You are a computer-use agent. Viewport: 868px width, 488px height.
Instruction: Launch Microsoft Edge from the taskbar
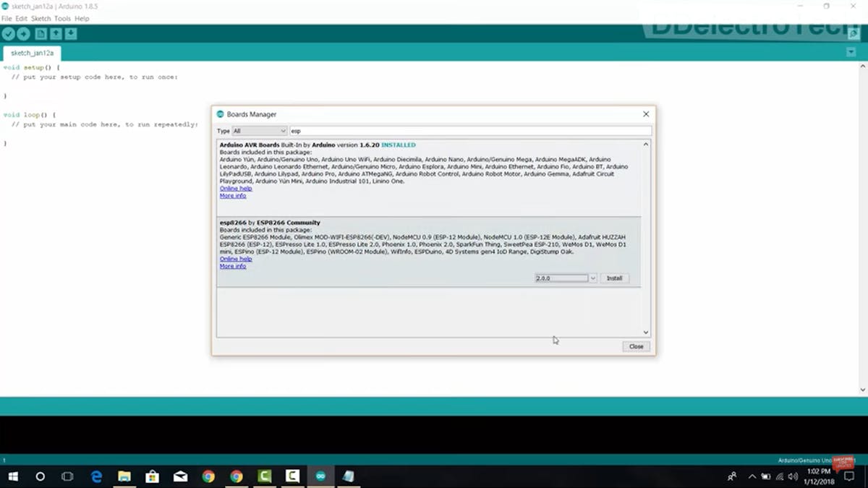[x=96, y=476]
